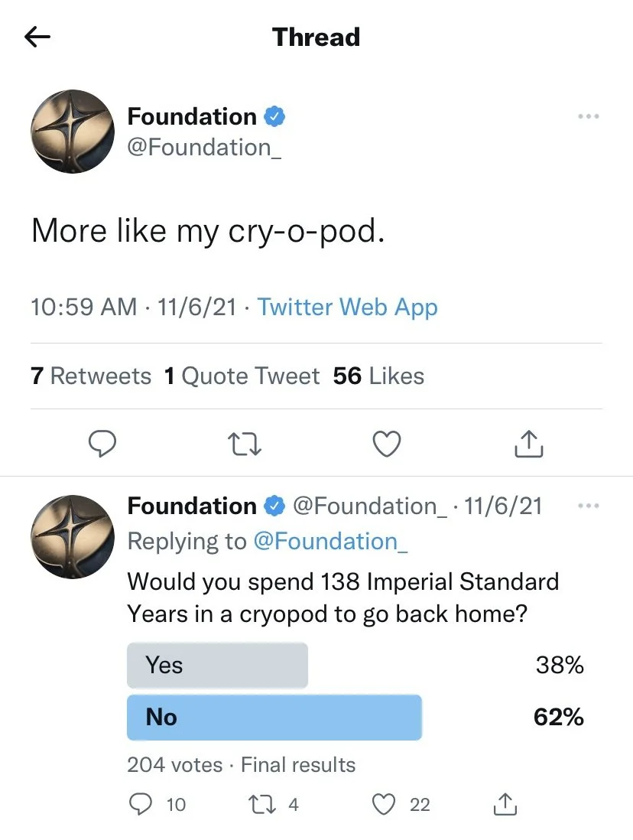Reply to the main cry-o-pod tweet
This screenshot has width=633, height=840.
pyautogui.click(x=102, y=443)
